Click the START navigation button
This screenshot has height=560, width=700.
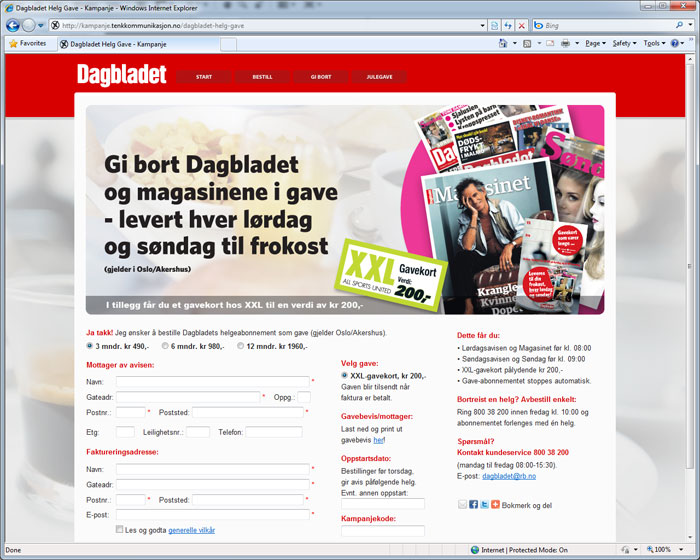204,77
